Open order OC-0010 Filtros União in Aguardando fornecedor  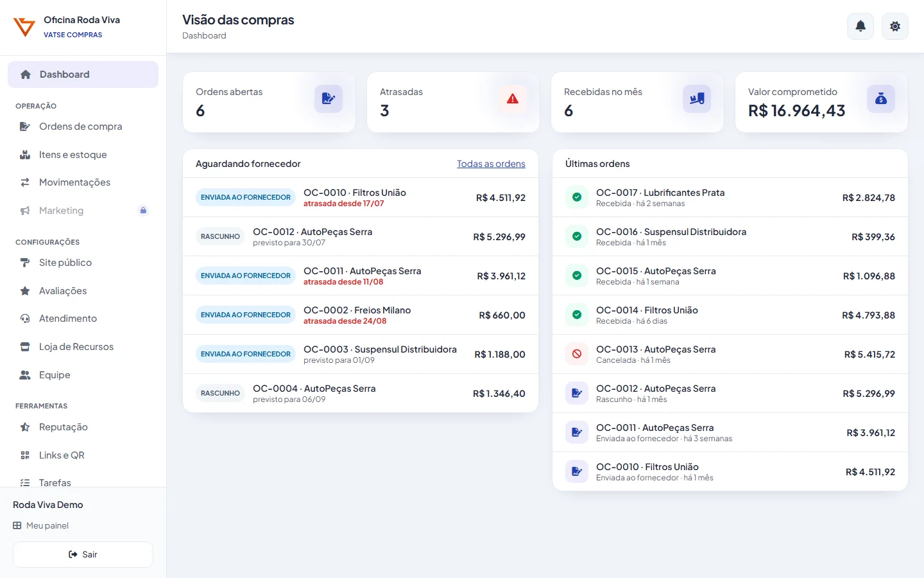point(361,197)
